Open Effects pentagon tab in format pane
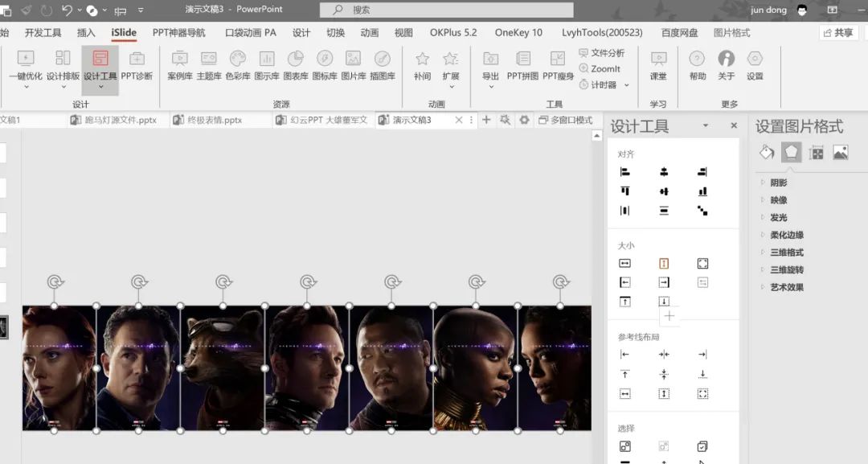Screen dimensions: 868x464 pyautogui.click(x=791, y=152)
